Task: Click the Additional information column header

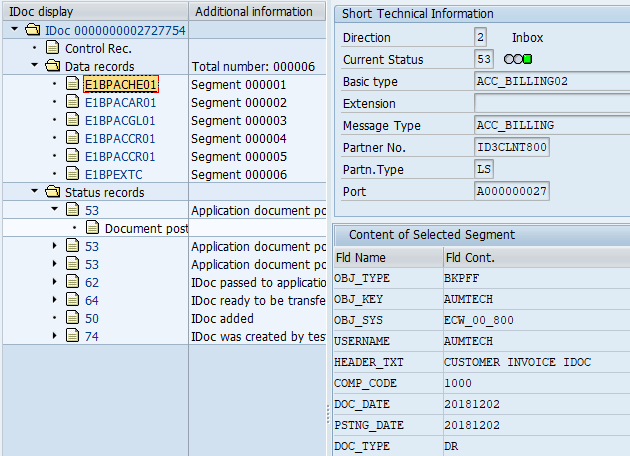Action: [x=254, y=12]
